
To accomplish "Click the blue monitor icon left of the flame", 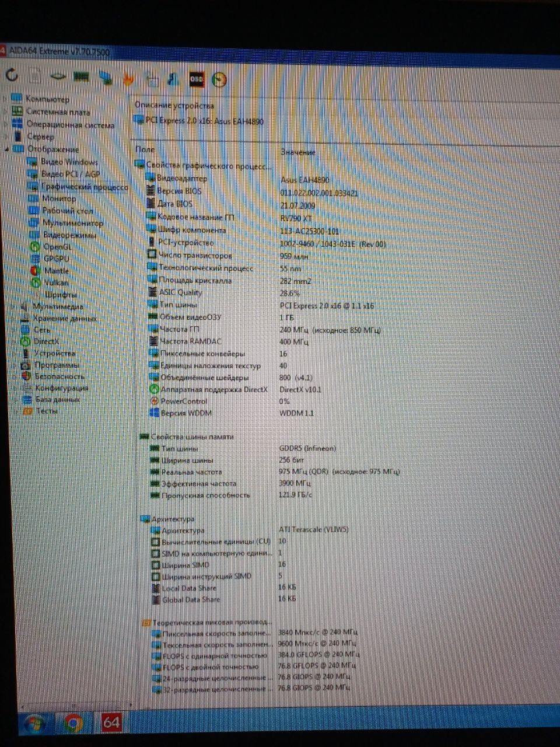I will click(x=106, y=78).
